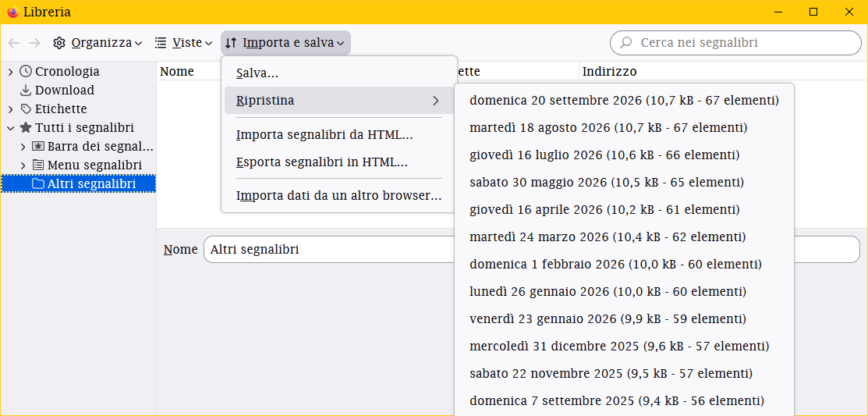Image resolution: width=868 pixels, height=416 pixels.
Task: Expand the Etichette tree node
Action: point(10,109)
